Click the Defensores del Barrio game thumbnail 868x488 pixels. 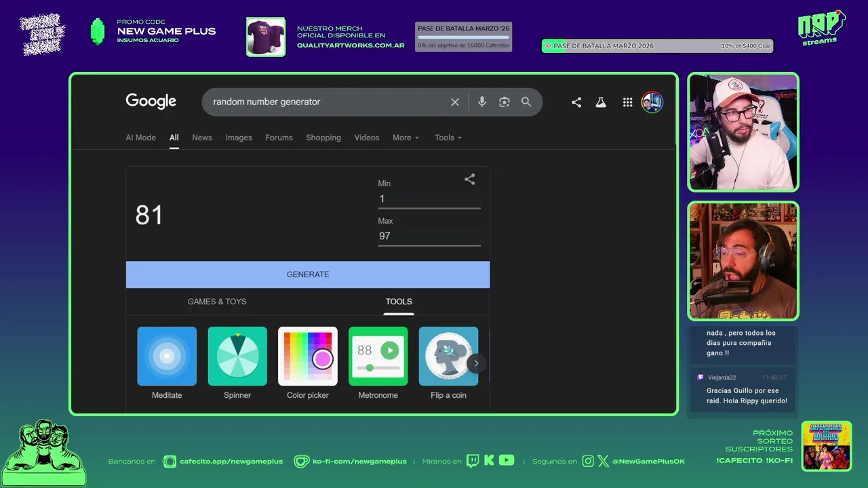[x=827, y=446]
